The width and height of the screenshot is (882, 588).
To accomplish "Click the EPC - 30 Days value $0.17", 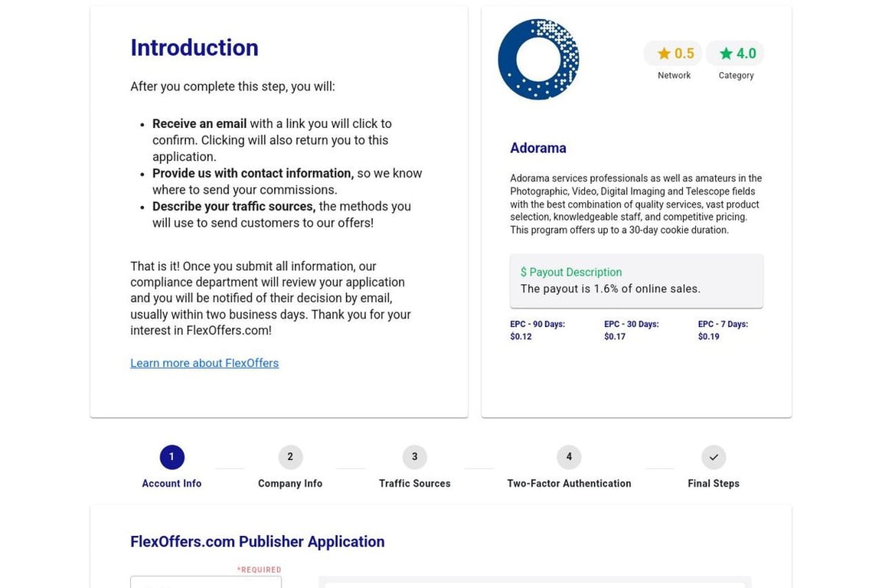I will (615, 336).
